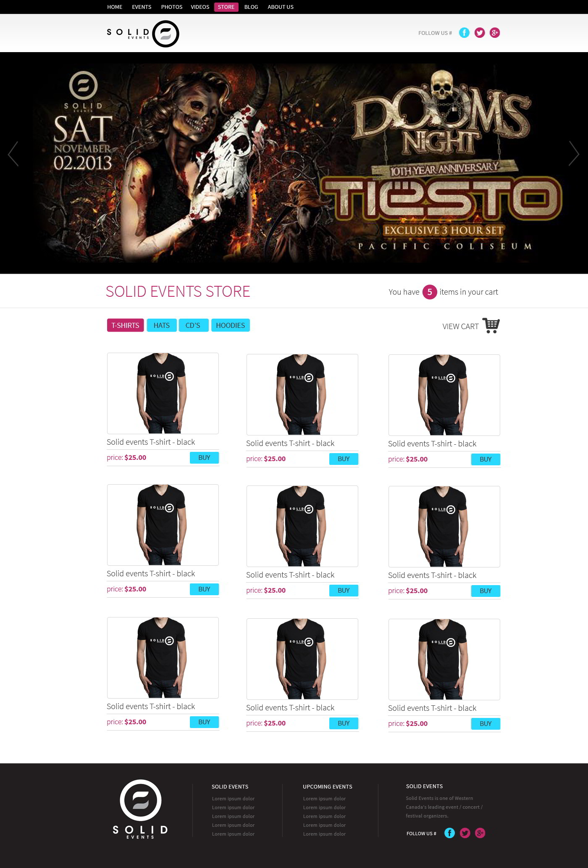Open the header Twitter icon
Image resolution: width=588 pixels, height=868 pixels.
coord(480,33)
